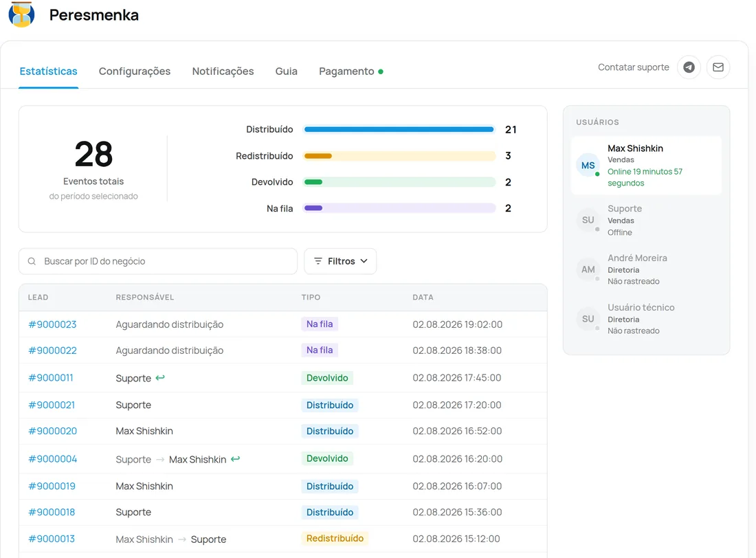Click Devolvido tag on lead #9000004
The width and height of the screenshot is (756, 558).
pyautogui.click(x=327, y=458)
